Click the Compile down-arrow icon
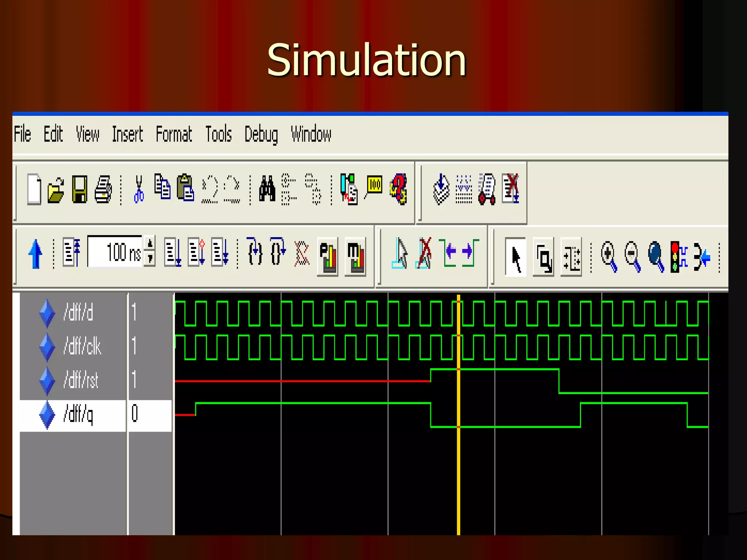 tap(441, 189)
